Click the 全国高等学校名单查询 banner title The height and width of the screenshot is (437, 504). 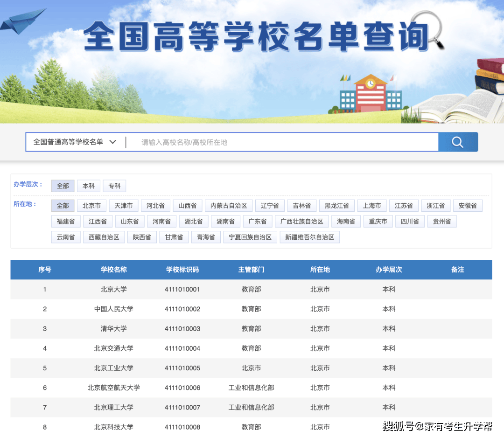[x=256, y=36]
